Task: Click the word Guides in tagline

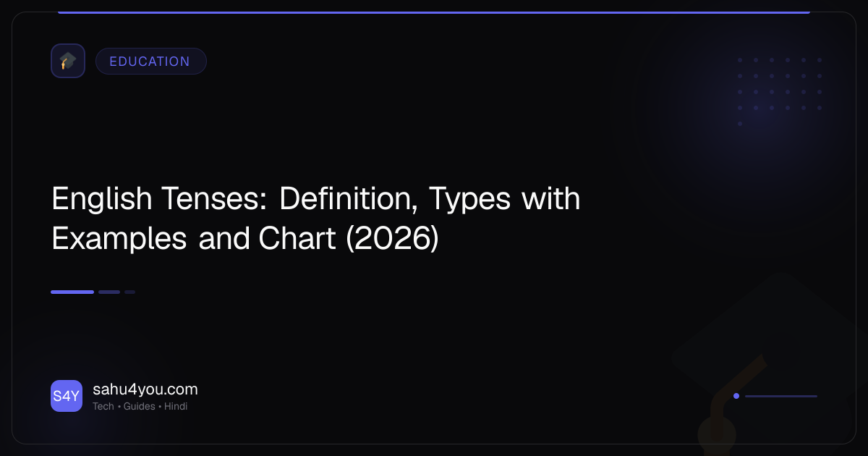Action: 140,407
